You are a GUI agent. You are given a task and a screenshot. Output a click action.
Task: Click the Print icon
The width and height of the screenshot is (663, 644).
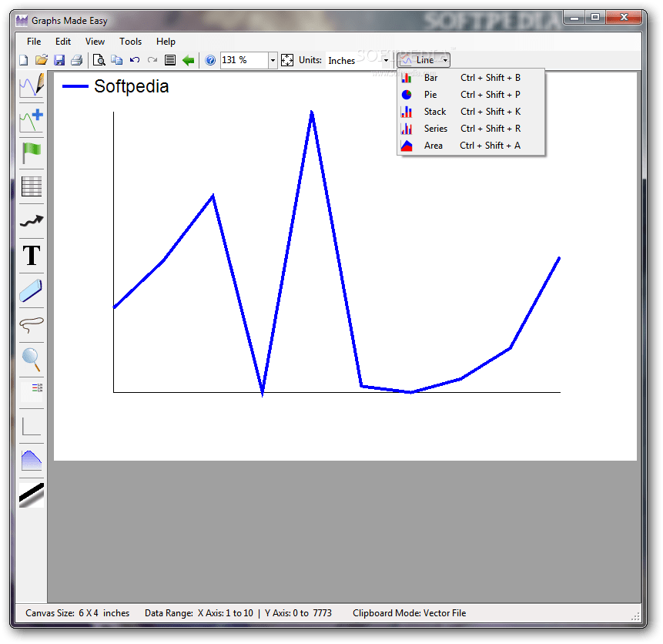point(76,60)
